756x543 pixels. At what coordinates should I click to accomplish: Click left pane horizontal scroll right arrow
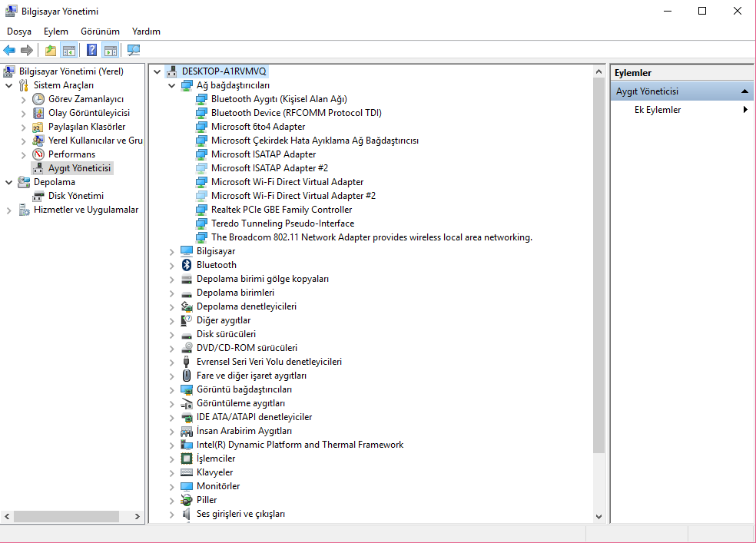coord(138,516)
